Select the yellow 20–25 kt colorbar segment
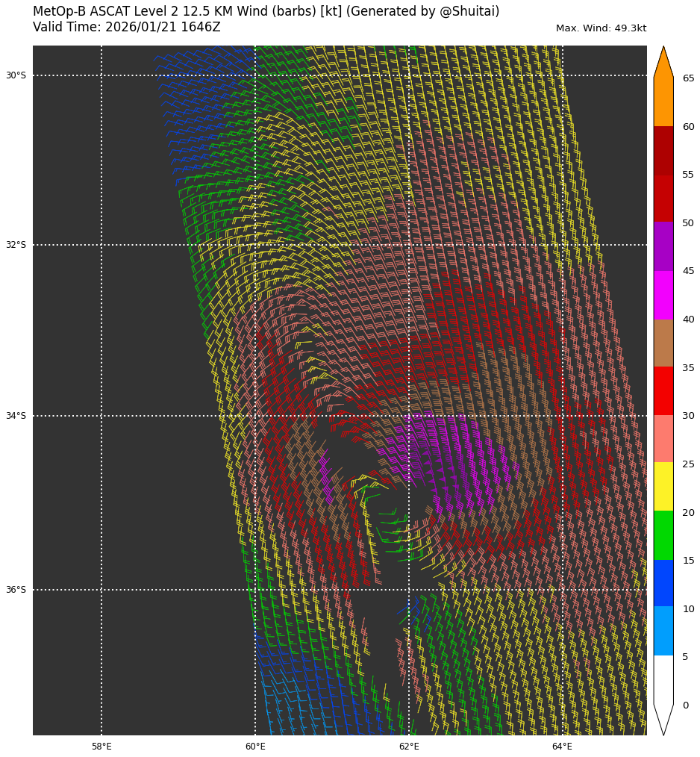This screenshot has height=757, width=700. (x=663, y=486)
